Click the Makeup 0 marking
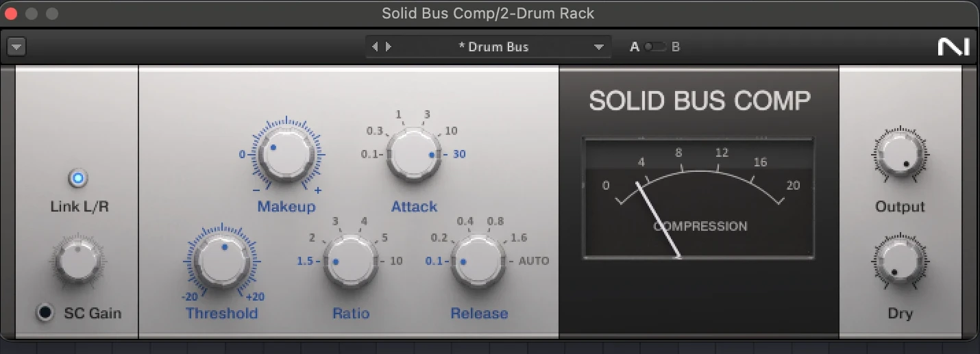The image size is (980, 354). [242, 154]
